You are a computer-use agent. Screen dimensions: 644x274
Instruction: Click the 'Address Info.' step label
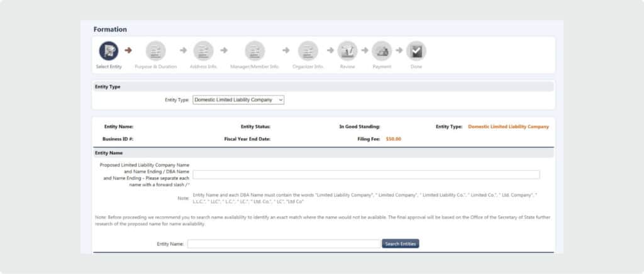(203, 67)
